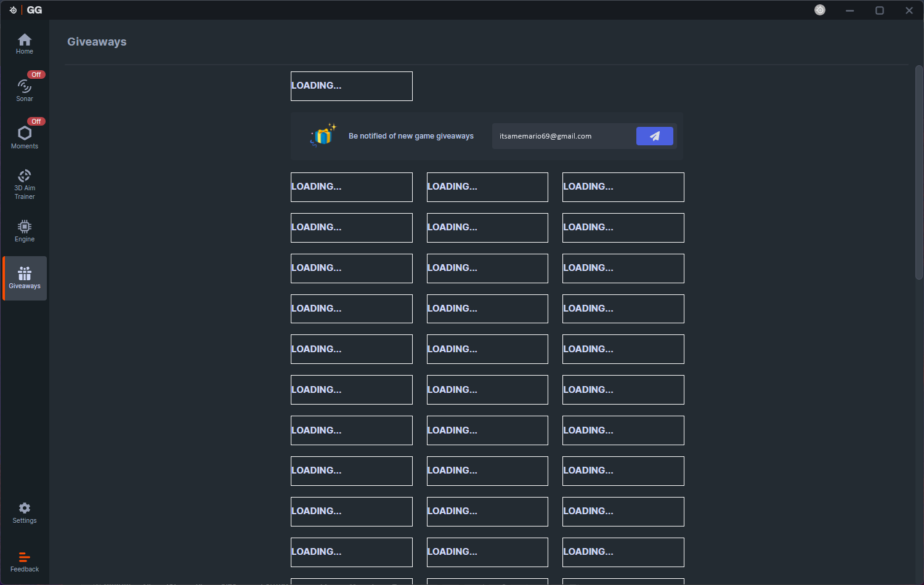This screenshot has height=585, width=924.
Task: Click the GG label in the title bar
Action: pos(34,9)
